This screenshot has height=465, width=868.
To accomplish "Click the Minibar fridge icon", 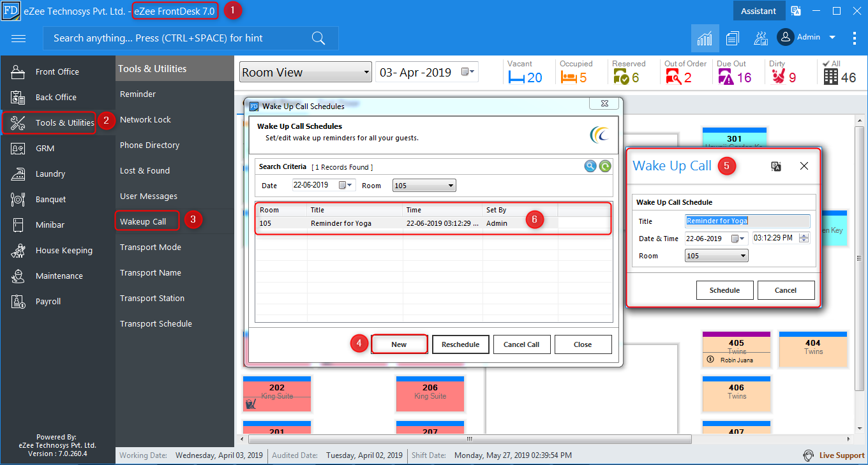I will click(18, 225).
